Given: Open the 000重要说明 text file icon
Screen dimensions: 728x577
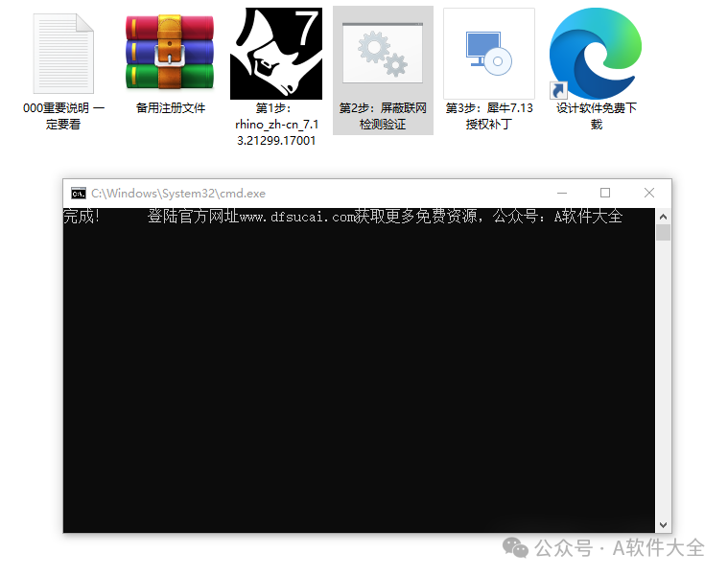Looking at the screenshot, I should tap(63, 54).
